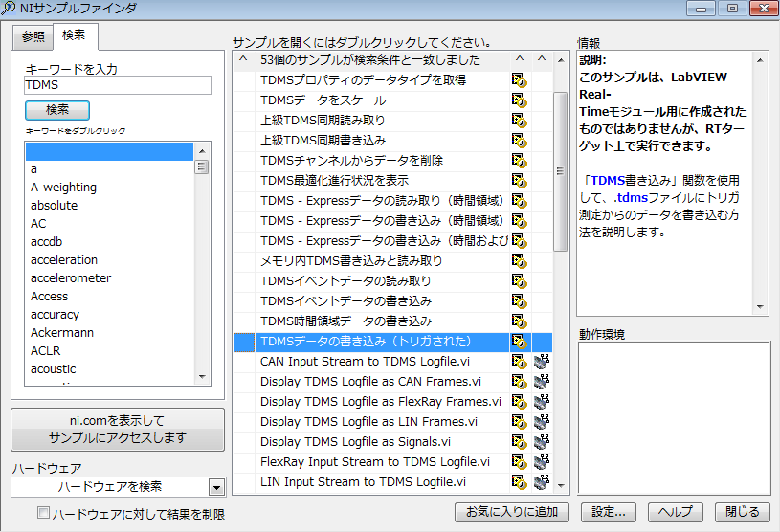This screenshot has height=532, width=780.
Task: Click VI icon beside メモリ内TDMS書き込みと読み取り
Action: (x=519, y=261)
